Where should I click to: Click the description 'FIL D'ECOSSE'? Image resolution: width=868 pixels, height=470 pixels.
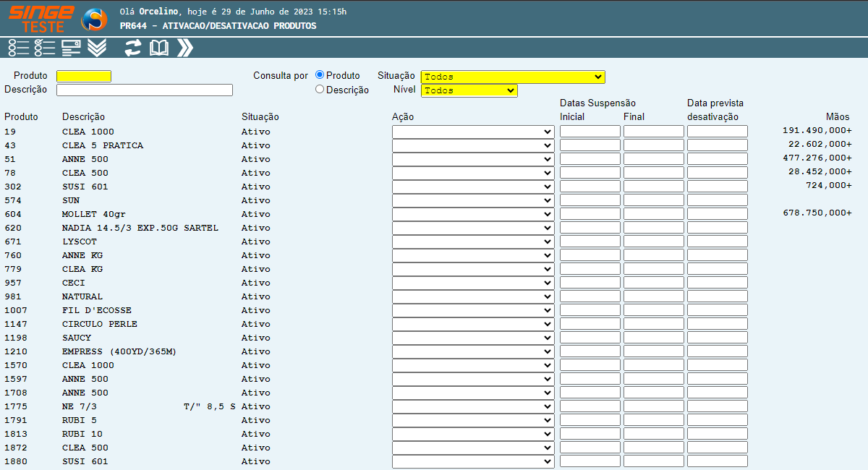pyautogui.click(x=97, y=310)
